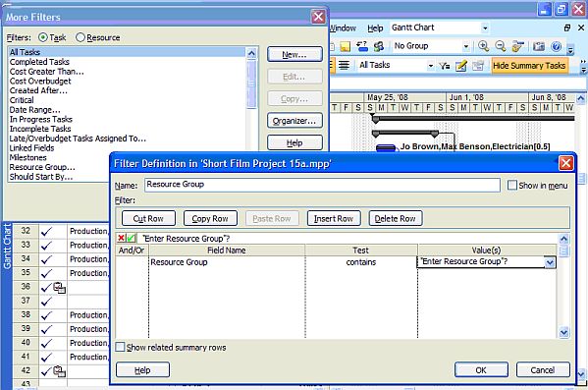
Task: Click filter criteria grid scroll-down arrow
Action: point(563,332)
